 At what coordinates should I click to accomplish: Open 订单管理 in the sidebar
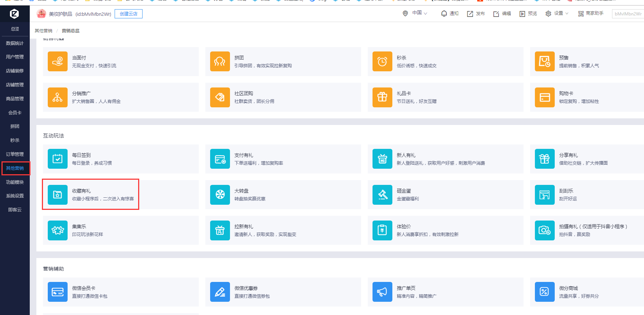coord(15,154)
